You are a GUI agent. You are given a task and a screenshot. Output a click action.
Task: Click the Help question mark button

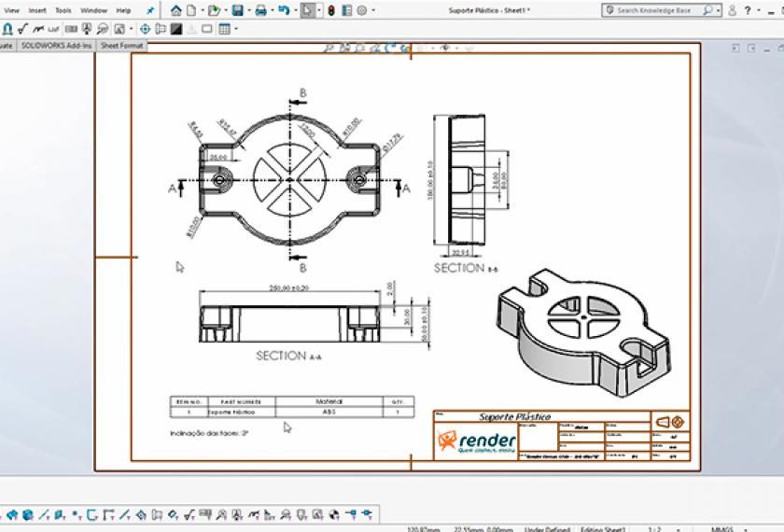point(748,10)
